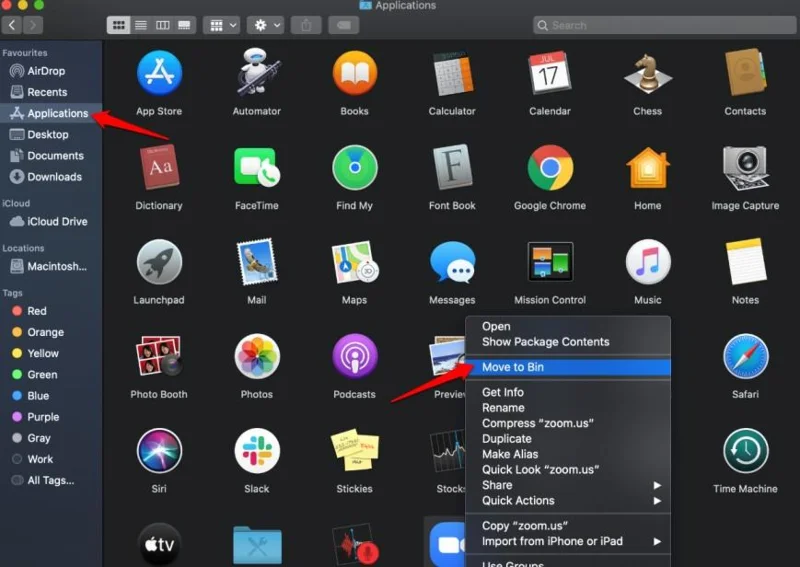Switch to gallery view in toolbar
The height and width of the screenshot is (567, 800).
184,25
